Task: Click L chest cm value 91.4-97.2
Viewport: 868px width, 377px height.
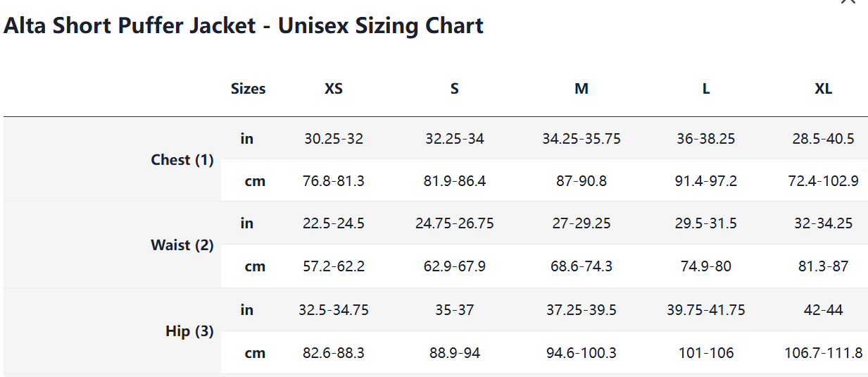Action: tap(706, 181)
